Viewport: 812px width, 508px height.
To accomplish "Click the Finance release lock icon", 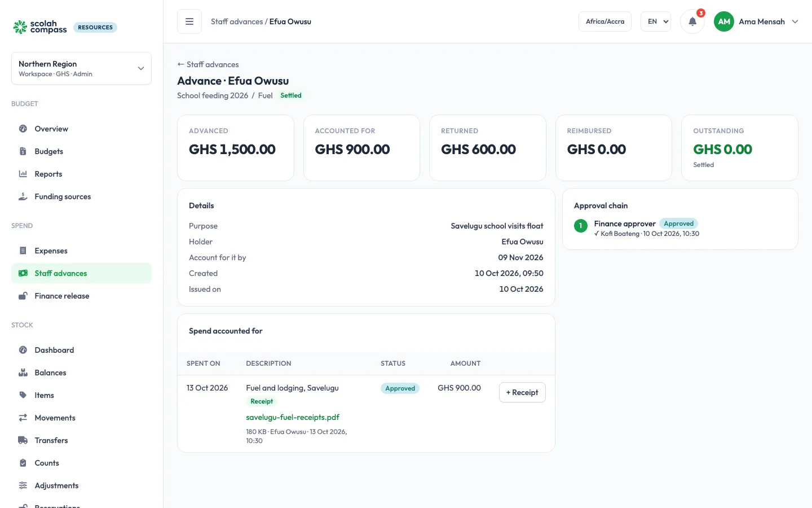I will 23,296.
